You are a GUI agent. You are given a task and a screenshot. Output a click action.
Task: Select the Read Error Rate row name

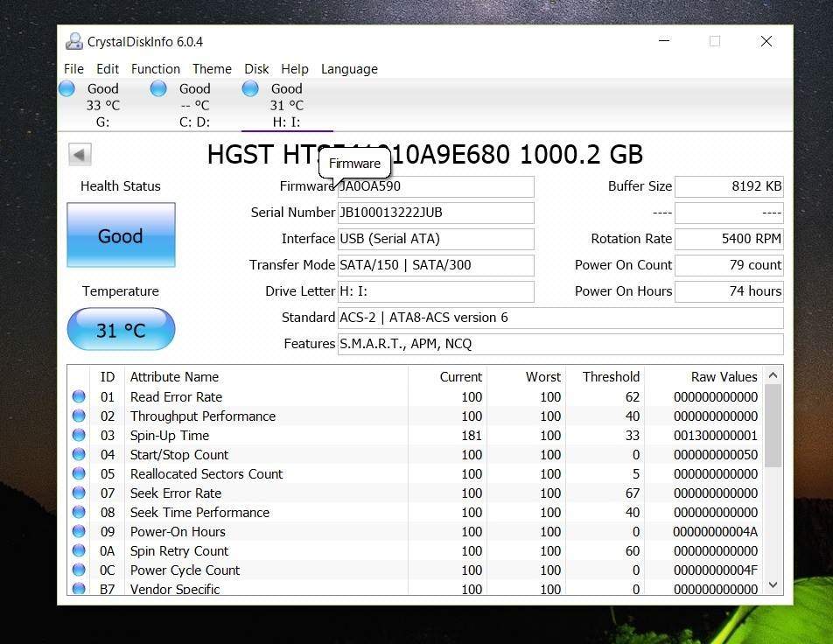point(177,397)
